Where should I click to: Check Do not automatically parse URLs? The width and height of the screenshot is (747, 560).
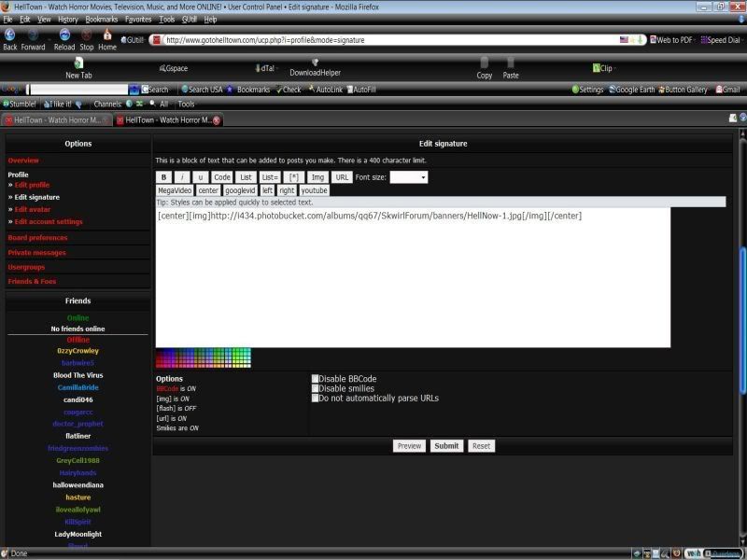click(315, 398)
